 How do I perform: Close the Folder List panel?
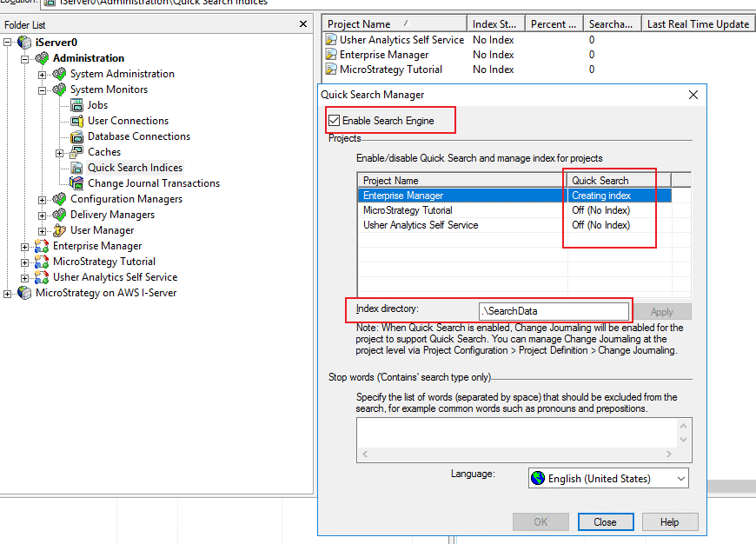[302, 24]
